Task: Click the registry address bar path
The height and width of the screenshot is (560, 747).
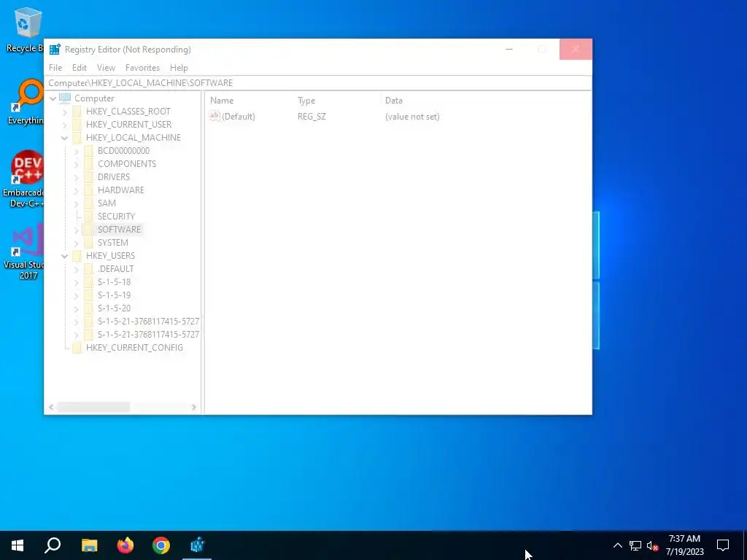Action: [x=318, y=83]
